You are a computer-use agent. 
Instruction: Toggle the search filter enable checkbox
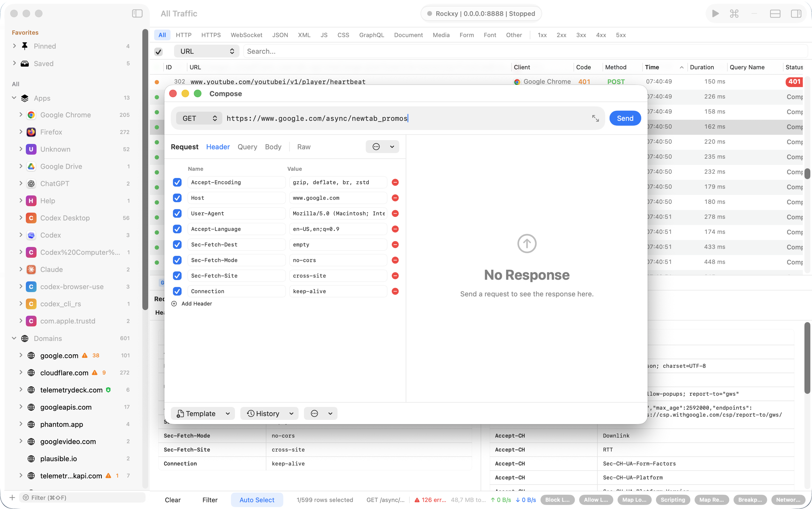pyautogui.click(x=158, y=52)
